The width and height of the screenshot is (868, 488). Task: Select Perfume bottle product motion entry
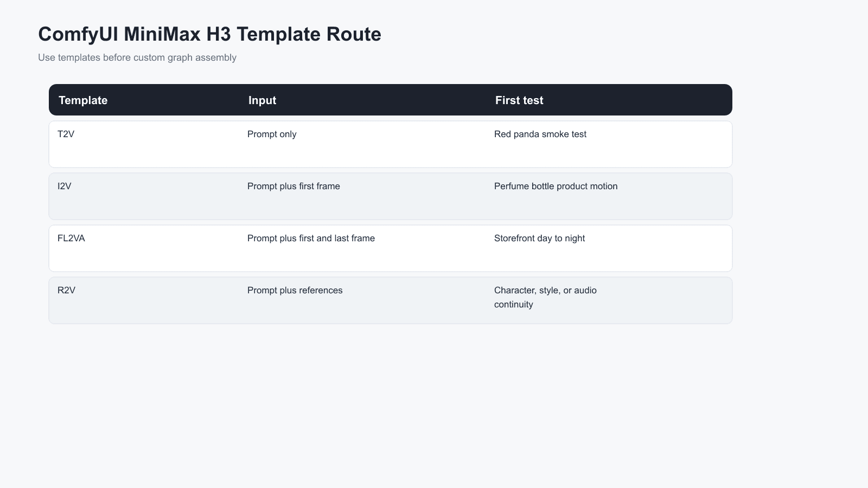click(556, 186)
